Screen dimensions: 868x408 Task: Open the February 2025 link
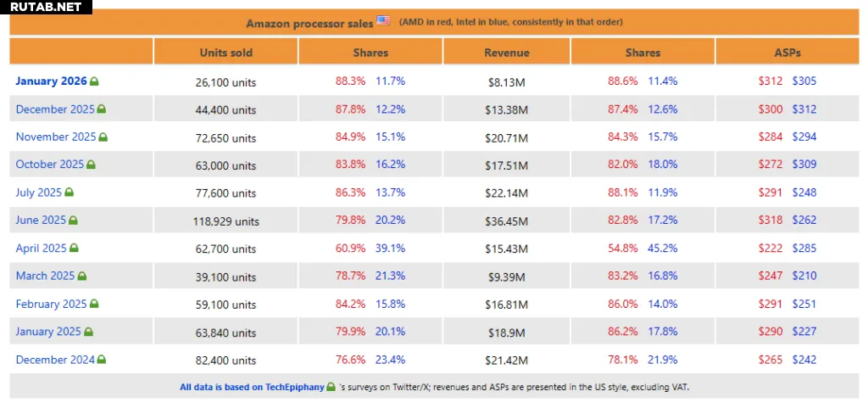[51, 304]
